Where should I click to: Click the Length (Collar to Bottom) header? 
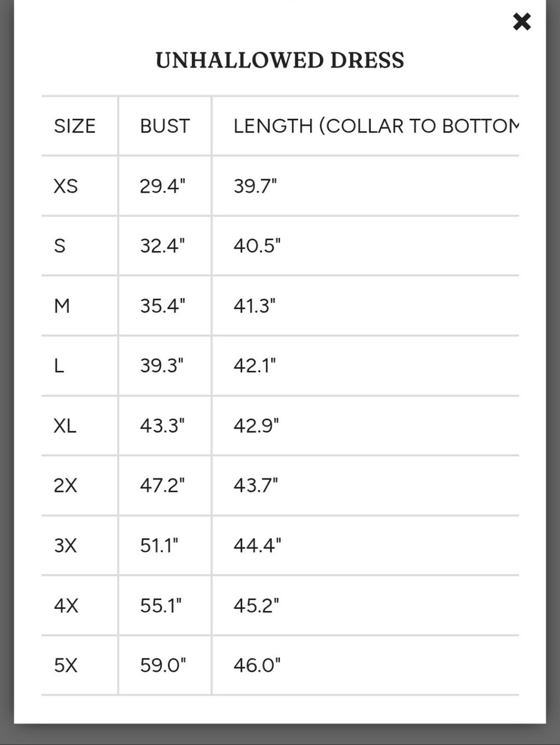(x=376, y=126)
